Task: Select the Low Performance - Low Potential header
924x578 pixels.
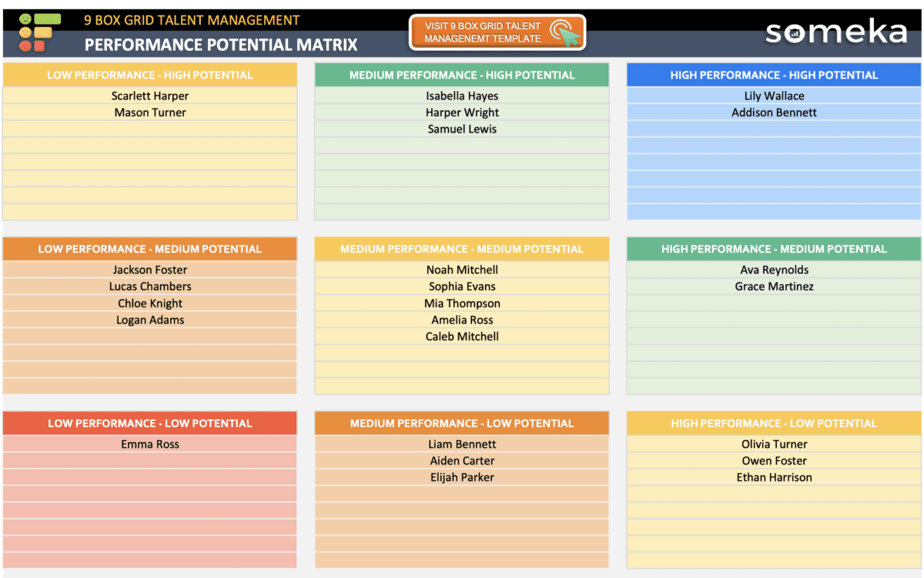Action: coord(150,423)
